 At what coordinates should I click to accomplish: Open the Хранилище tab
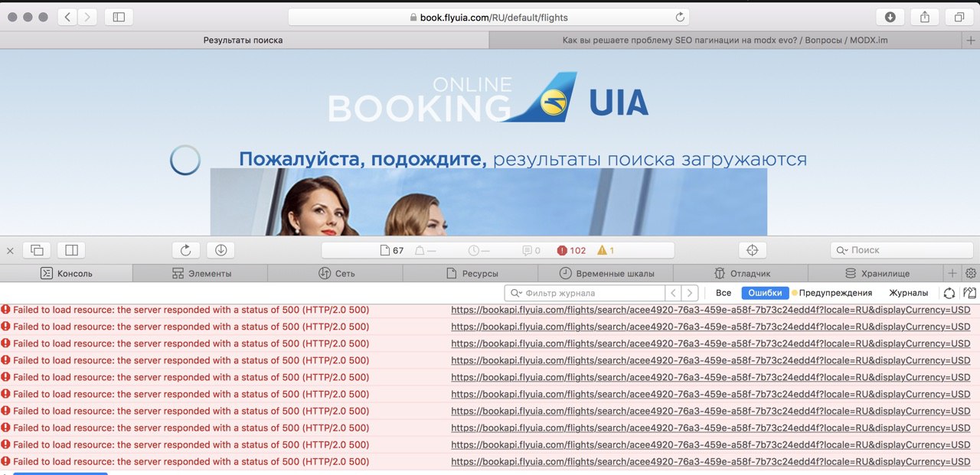[x=876, y=273]
